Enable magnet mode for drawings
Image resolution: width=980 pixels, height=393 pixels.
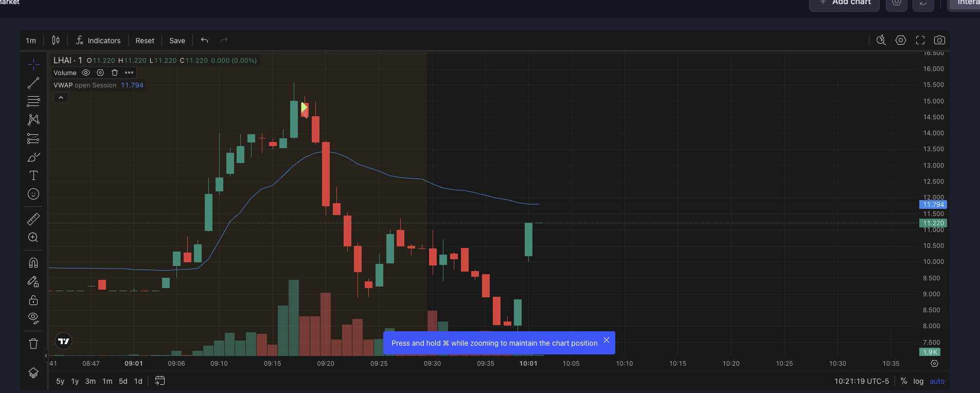(x=33, y=263)
